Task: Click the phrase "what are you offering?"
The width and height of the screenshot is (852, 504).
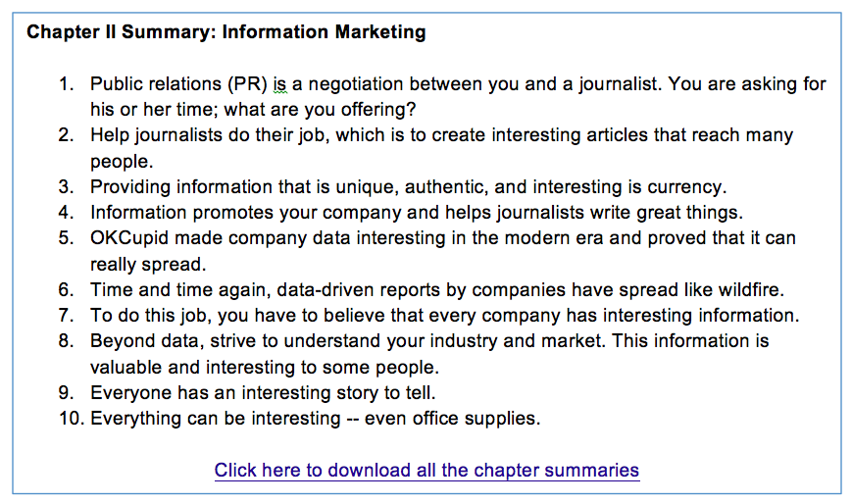Action: [320, 110]
